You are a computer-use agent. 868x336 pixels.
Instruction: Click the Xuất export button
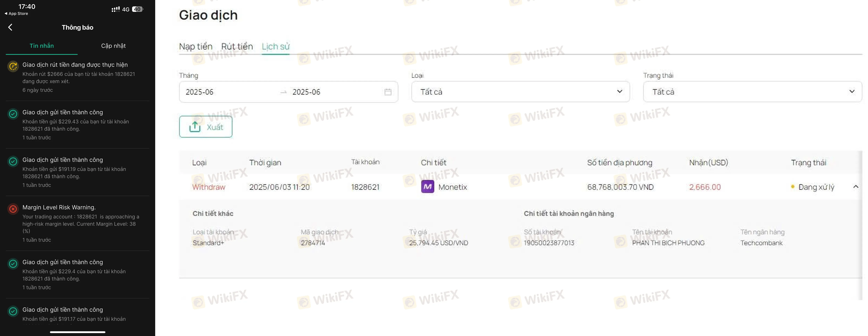206,127
